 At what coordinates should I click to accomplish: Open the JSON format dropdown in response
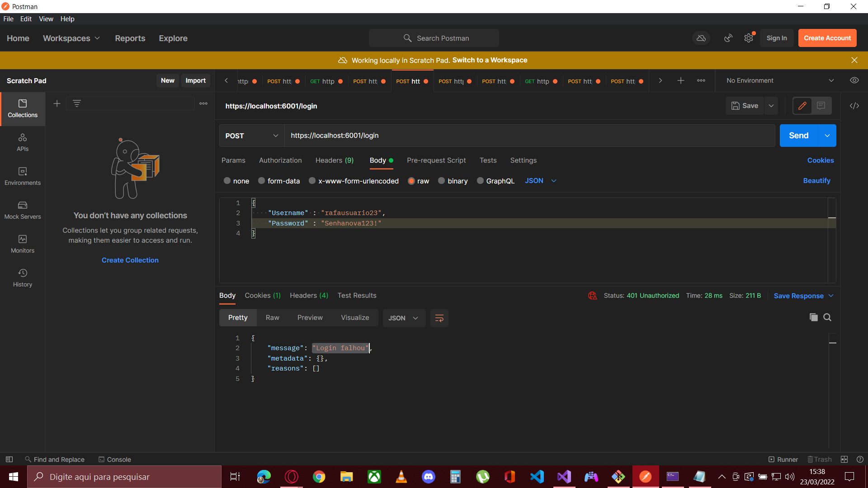(403, 318)
